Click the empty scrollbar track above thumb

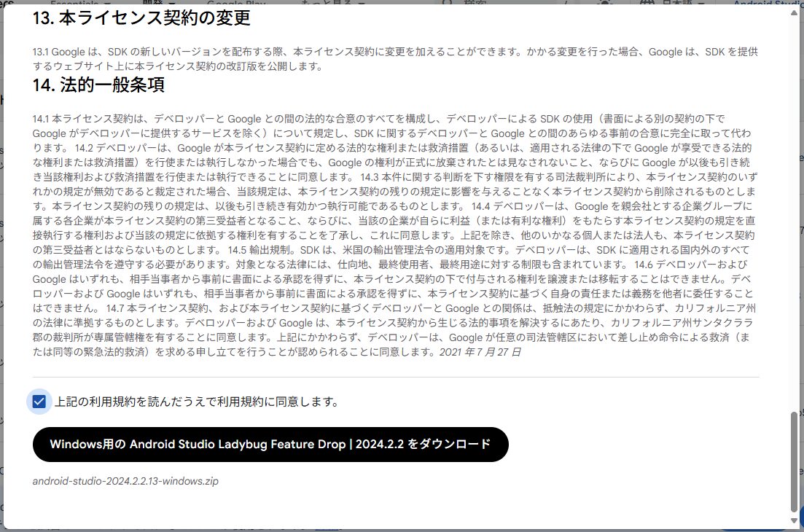pyautogui.click(x=794, y=219)
